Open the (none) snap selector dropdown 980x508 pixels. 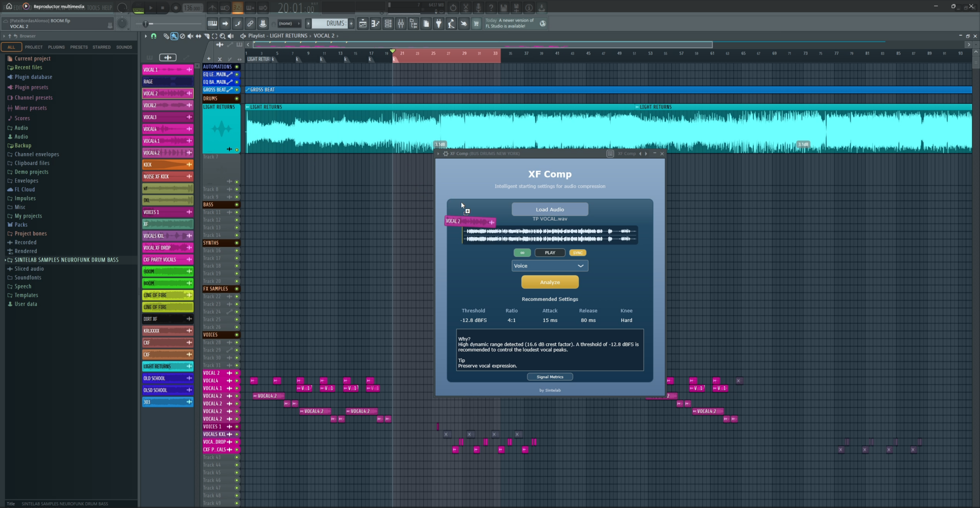pyautogui.click(x=290, y=23)
